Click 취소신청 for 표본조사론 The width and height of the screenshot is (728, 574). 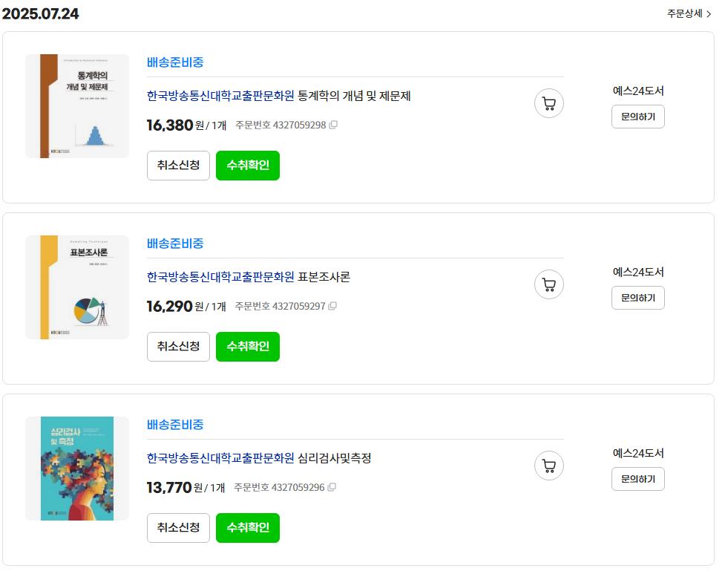point(178,347)
